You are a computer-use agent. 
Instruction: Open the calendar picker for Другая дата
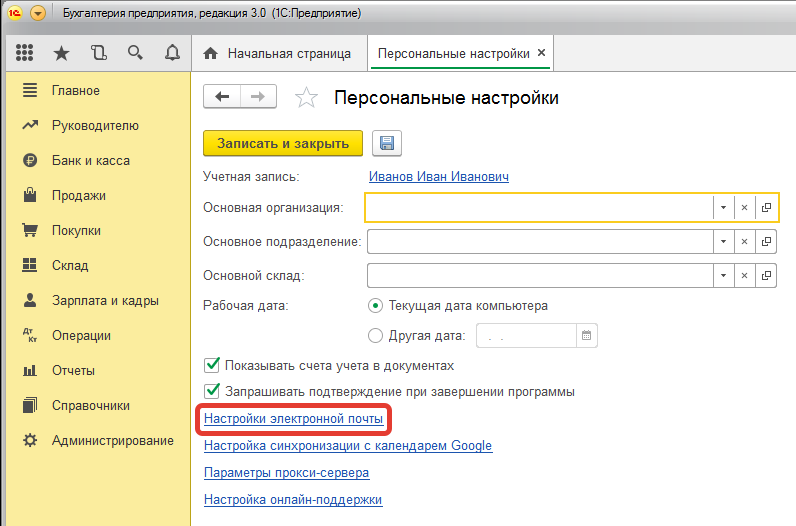tap(586, 336)
